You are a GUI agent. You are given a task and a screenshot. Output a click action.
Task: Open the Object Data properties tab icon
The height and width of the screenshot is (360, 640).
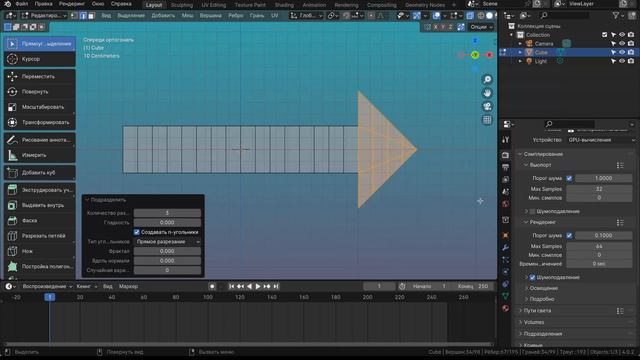click(506, 296)
